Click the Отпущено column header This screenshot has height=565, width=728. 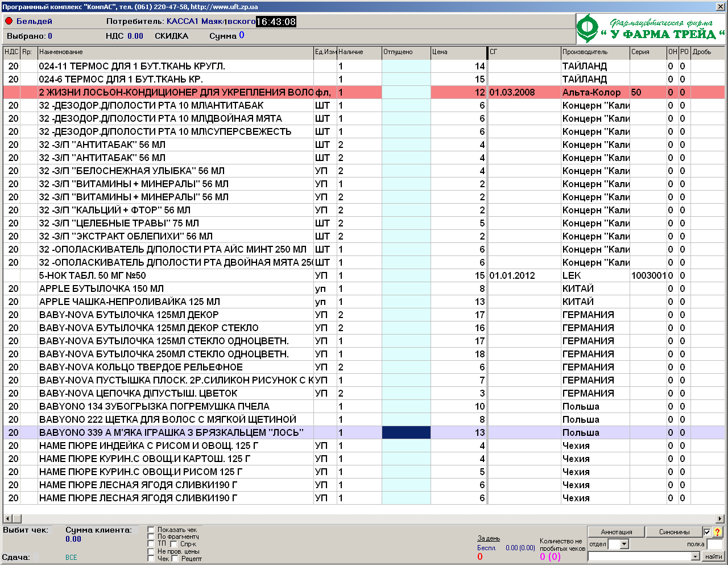pos(406,52)
